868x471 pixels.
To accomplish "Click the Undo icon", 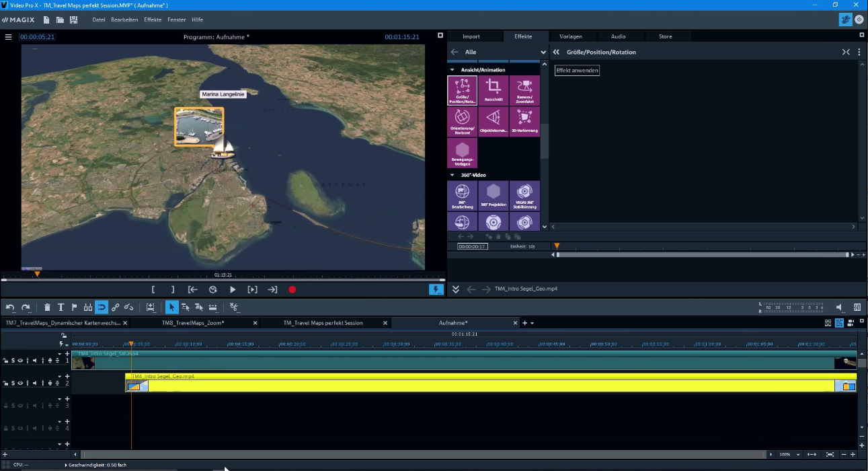I will point(10,307).
